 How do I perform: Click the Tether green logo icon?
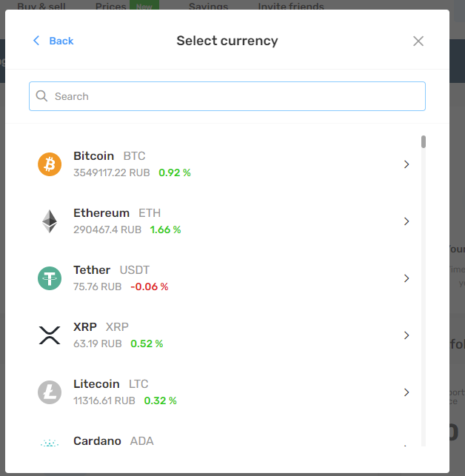(50, 278)
